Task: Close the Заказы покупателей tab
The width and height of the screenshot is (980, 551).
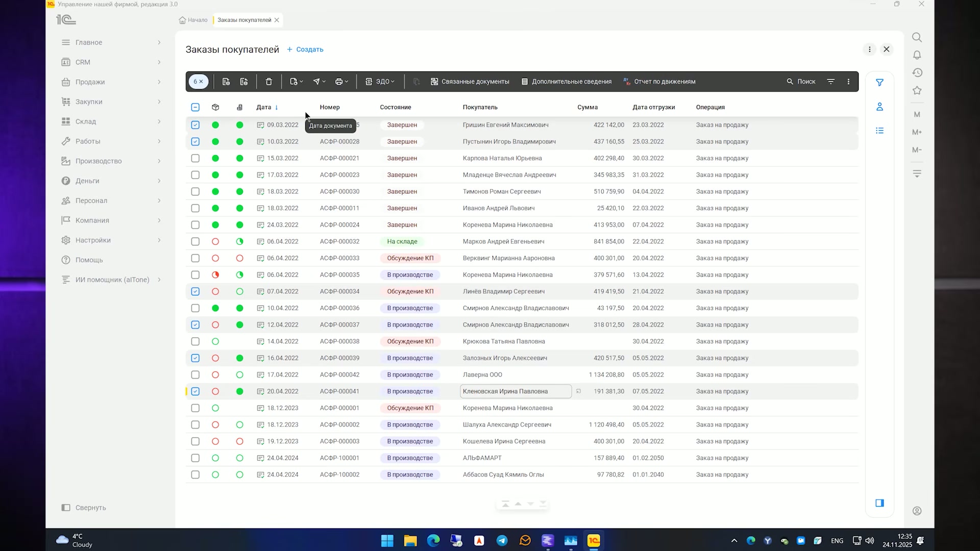Action: [x=277, y=20]
